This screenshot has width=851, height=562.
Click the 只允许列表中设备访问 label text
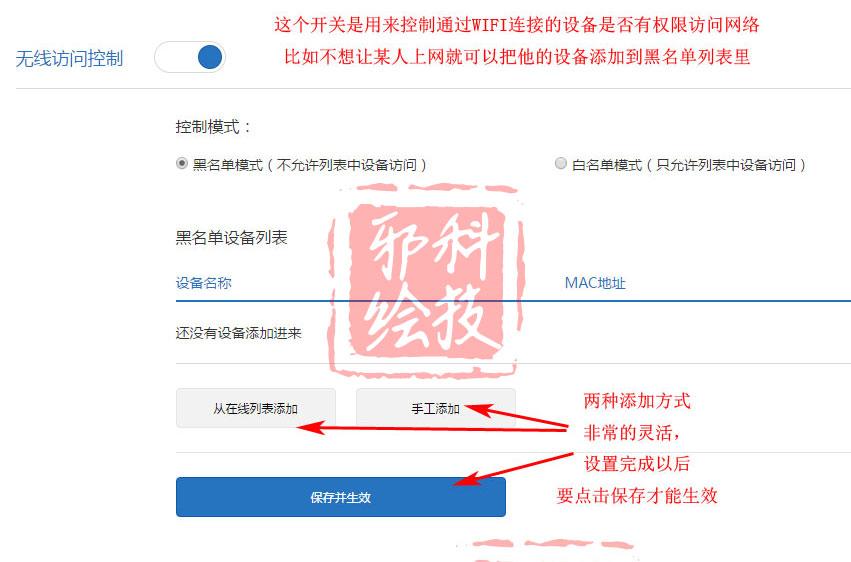point(726,164)
